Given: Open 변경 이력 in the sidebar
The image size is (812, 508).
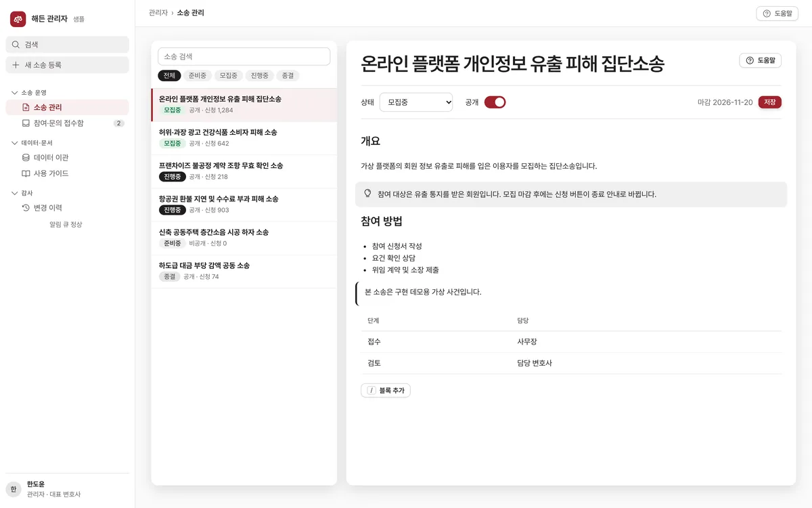Looking at the screenshot, I should [x=67, y=208].
